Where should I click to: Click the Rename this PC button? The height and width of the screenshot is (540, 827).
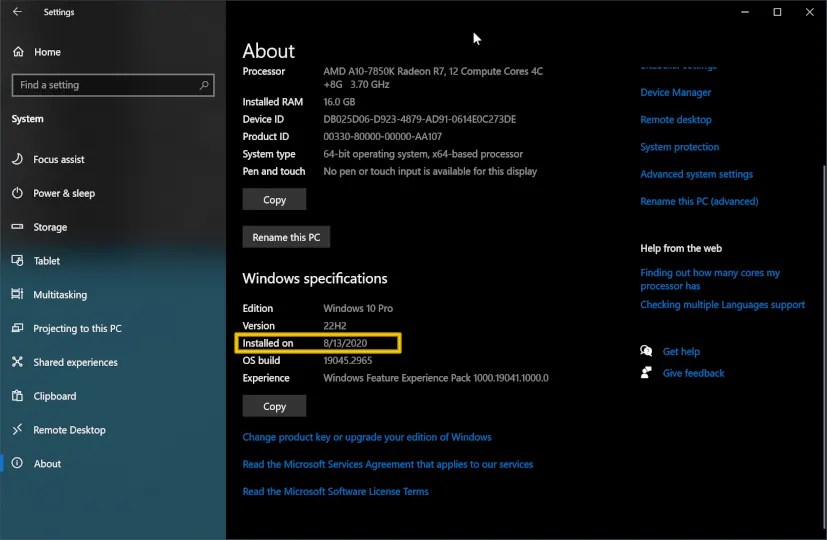(x=286, y=237)
